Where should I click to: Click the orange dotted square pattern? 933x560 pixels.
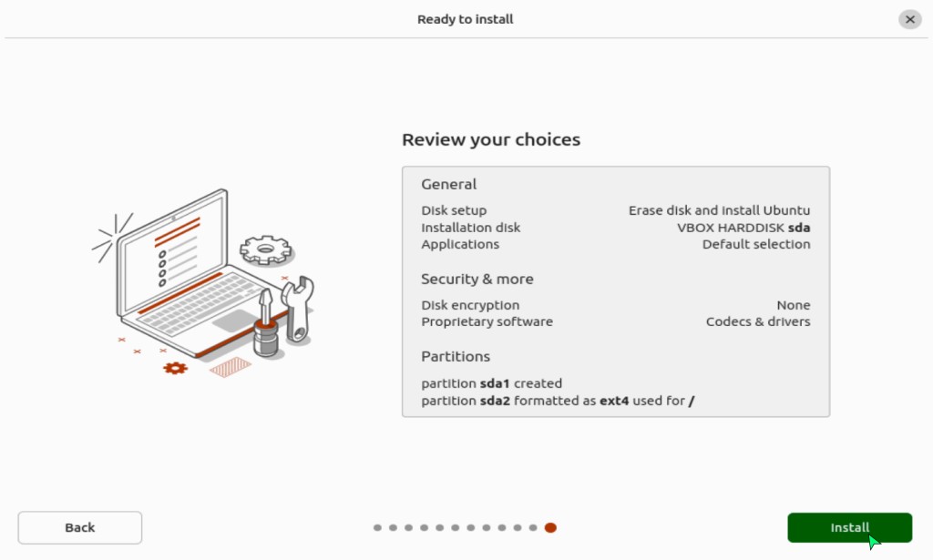[230, 367]
